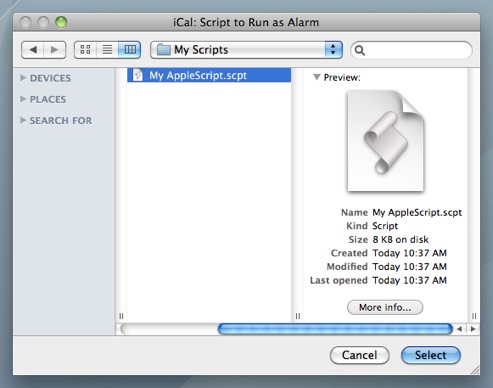Screen dimensions: 493x388
Task: Click the Last opened value Today 10:37 AM
Action: [x=409, y=280]
